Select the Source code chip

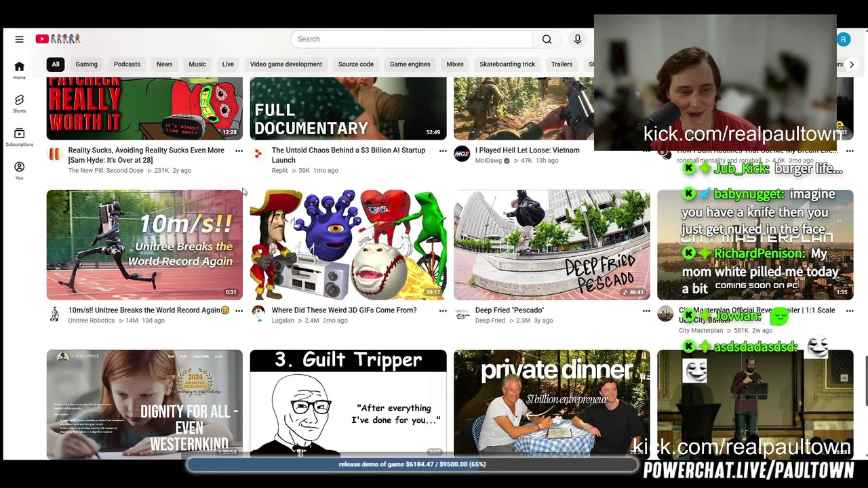(356, 64)
